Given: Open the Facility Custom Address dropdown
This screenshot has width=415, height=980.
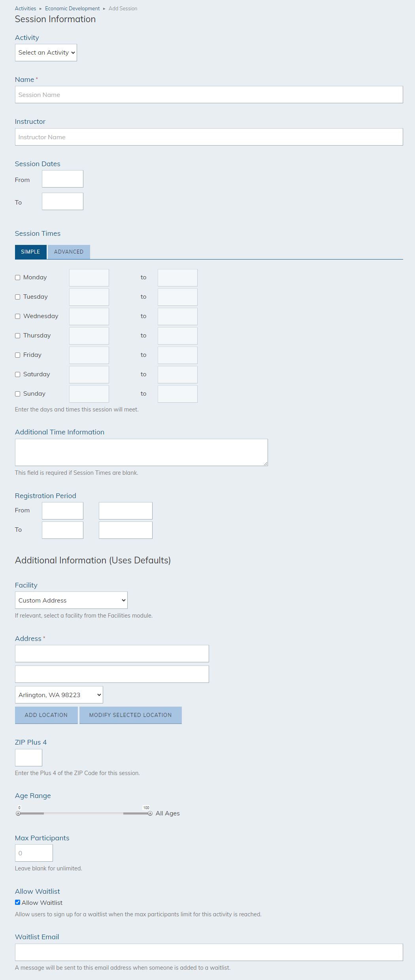Looking at the screenshot, I should (x=71, y=600).
